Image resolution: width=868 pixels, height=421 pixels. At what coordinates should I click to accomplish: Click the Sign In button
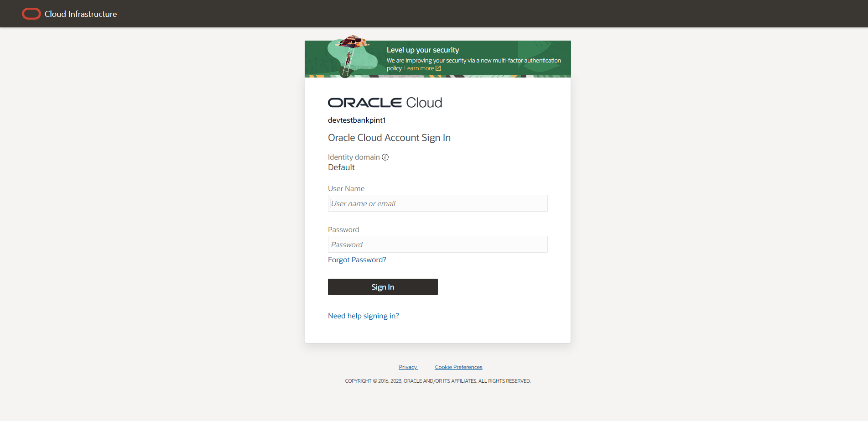click(383, 287)
